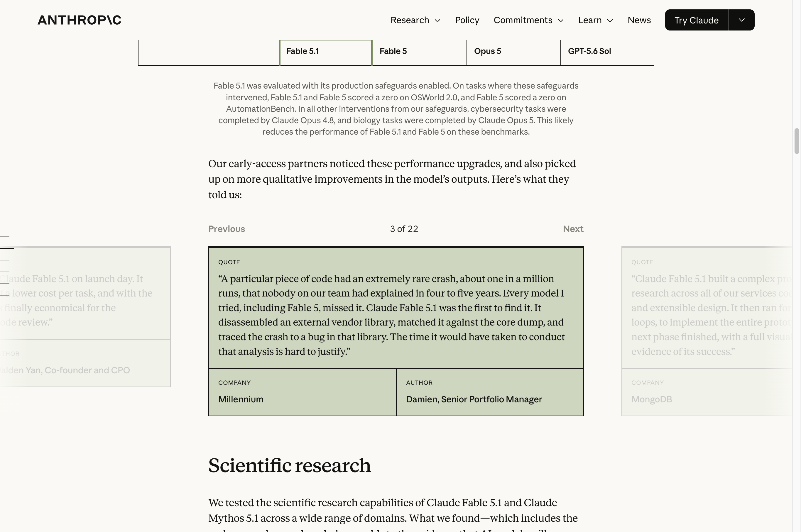Open the Commitments dropdown chevron
Image resolution: width=801 pixels, height=532 pixels.
561,20
